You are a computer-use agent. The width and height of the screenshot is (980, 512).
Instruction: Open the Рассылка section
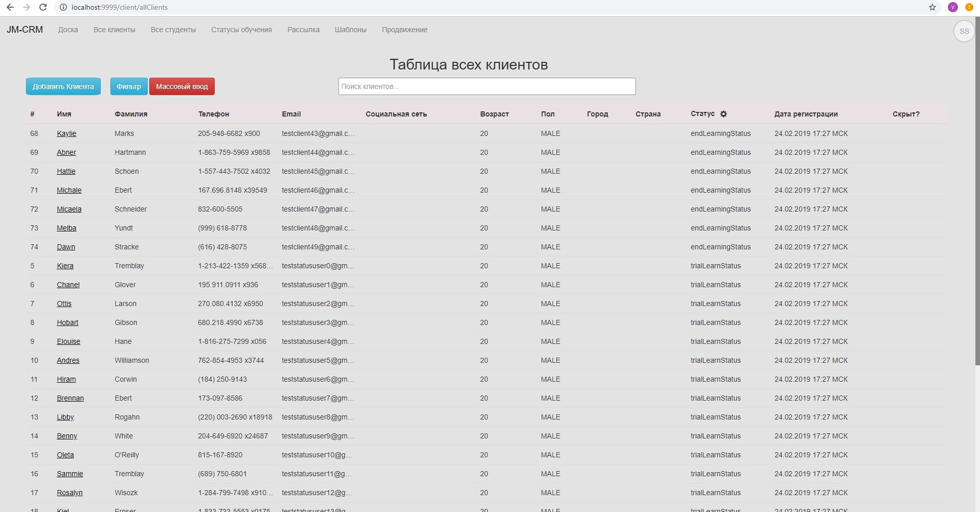(x=303, y=30)
